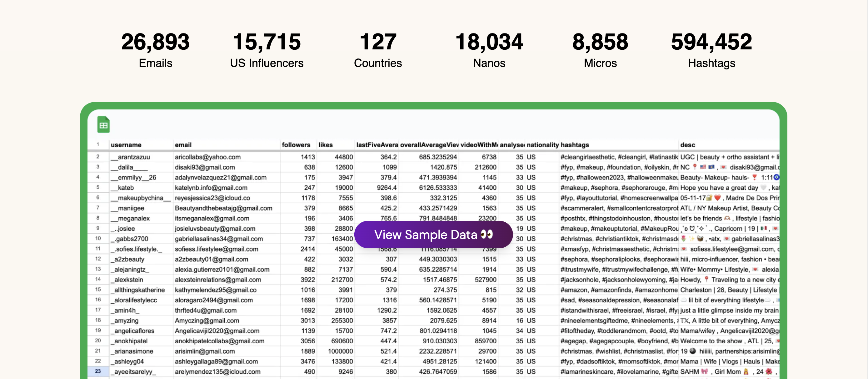Click the 26,893 Emails statistic

pyautogui.click(x=155, y=50)
